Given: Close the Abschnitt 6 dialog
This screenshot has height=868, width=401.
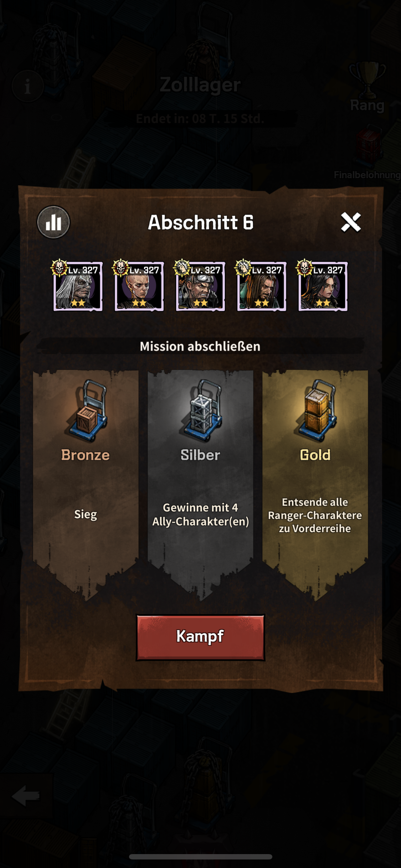Looking at the screenshot, I should [351, 222].
